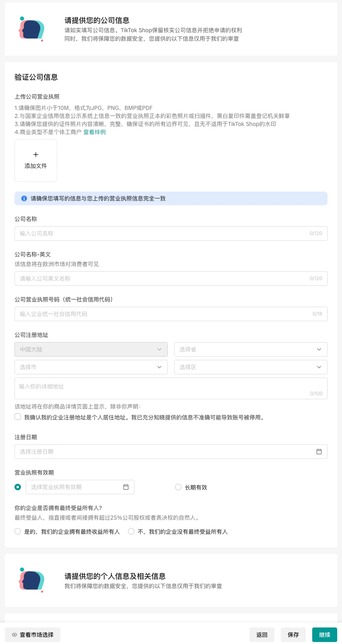The height and width of the screenshot is (644, 342).
Task: Click the 保存 save button
Action: coord(293,635)
